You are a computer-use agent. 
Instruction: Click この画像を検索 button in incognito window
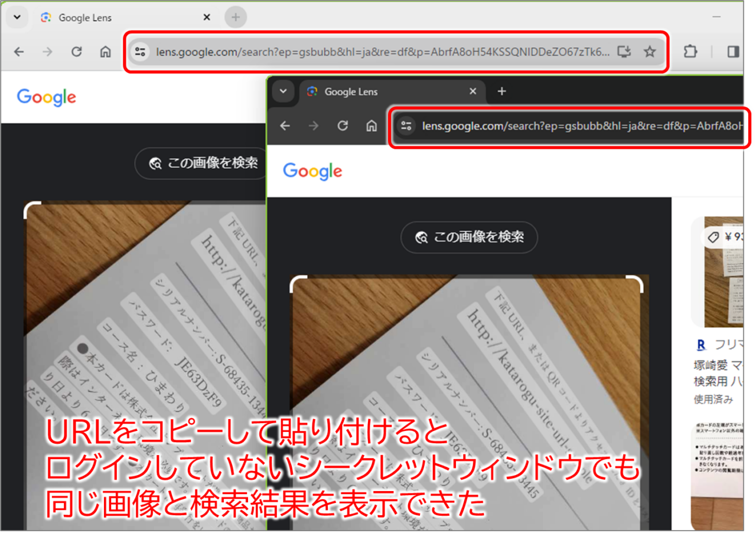click(470, 237)
